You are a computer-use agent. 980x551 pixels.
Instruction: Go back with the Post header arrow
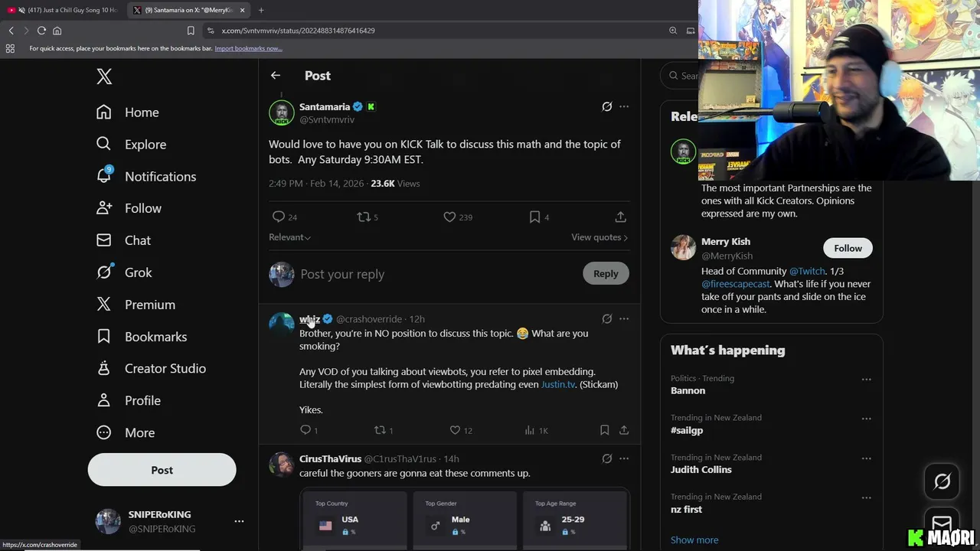click(x=276, y=76)
